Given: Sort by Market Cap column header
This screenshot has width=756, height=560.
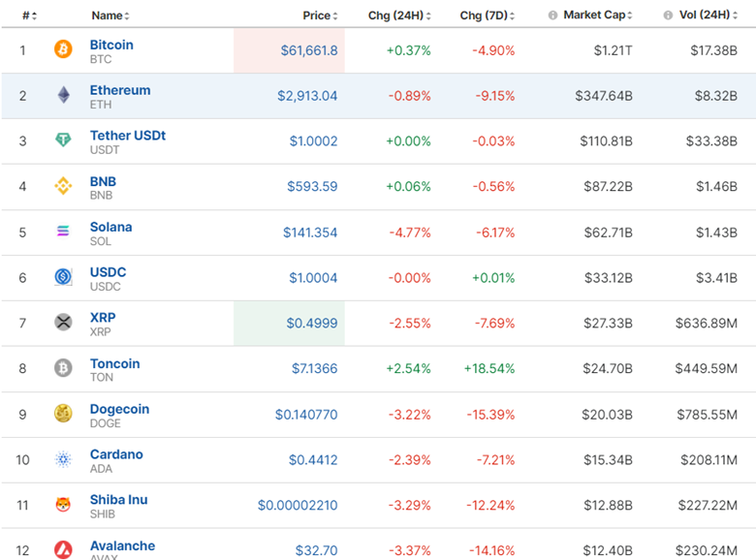Looking at the screenshot, I should [x=598, y=16].
